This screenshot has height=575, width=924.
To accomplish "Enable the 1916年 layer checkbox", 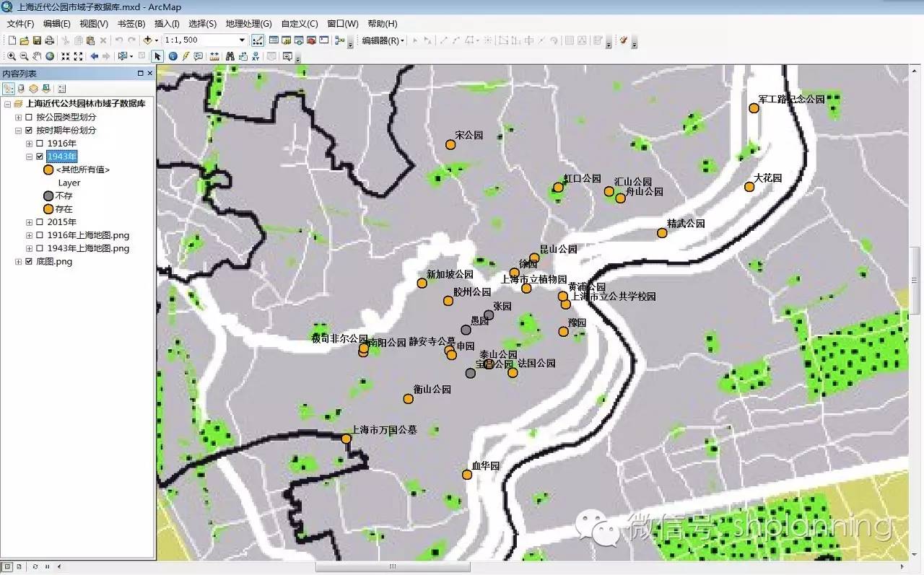I will pos(40,144).
